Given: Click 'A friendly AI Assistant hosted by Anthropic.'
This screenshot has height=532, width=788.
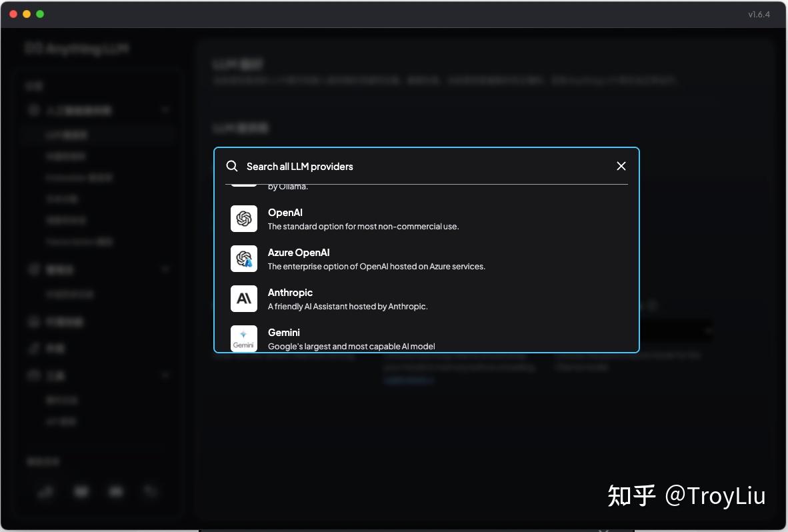Looking at the screenshot, I should [x=348, y=307].
